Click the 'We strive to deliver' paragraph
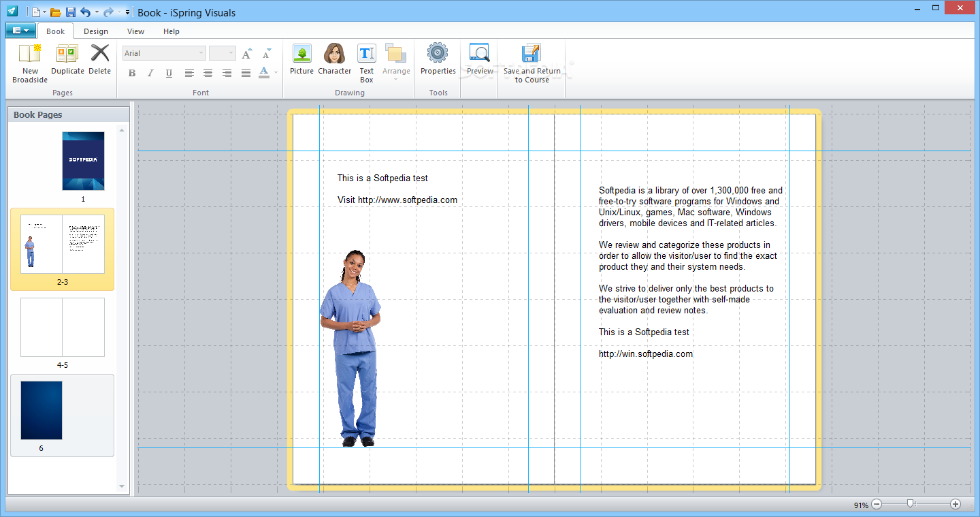 pyautogui.click(x=686, y=299)
